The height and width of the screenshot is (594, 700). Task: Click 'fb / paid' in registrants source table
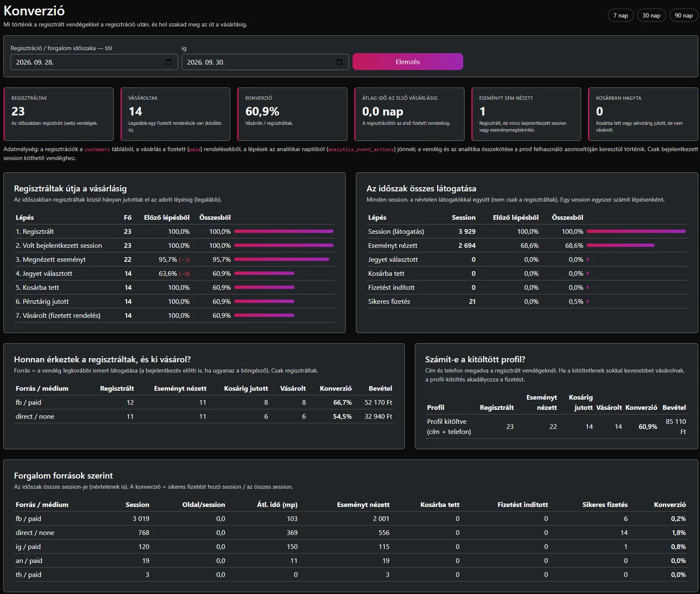[28, 402]
